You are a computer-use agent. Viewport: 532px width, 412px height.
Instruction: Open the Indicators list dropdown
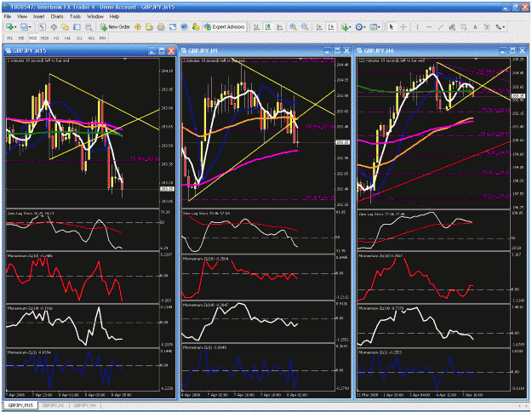tap(346, 26)
